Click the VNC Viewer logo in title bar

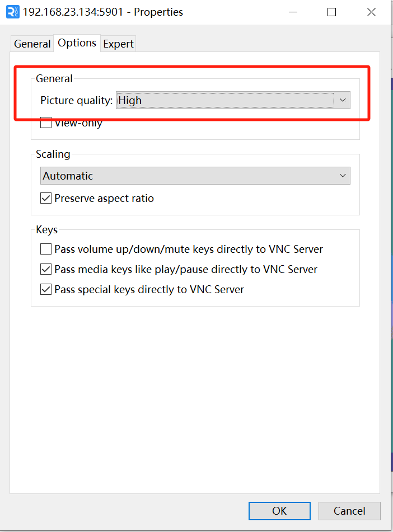(13, 12)
